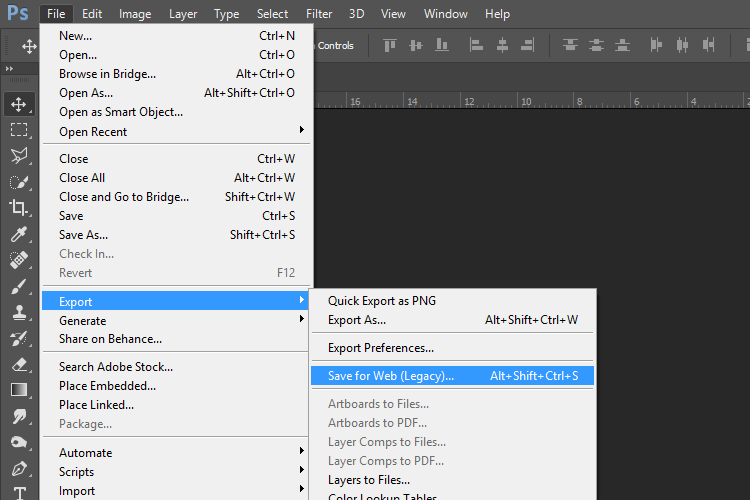Open the Layer menu

[x=183, y=14]
